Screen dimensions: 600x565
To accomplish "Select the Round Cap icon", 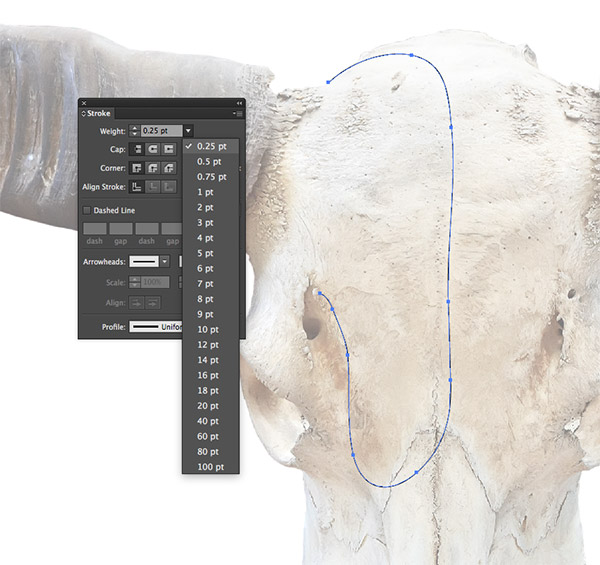I will click(153, 149).
